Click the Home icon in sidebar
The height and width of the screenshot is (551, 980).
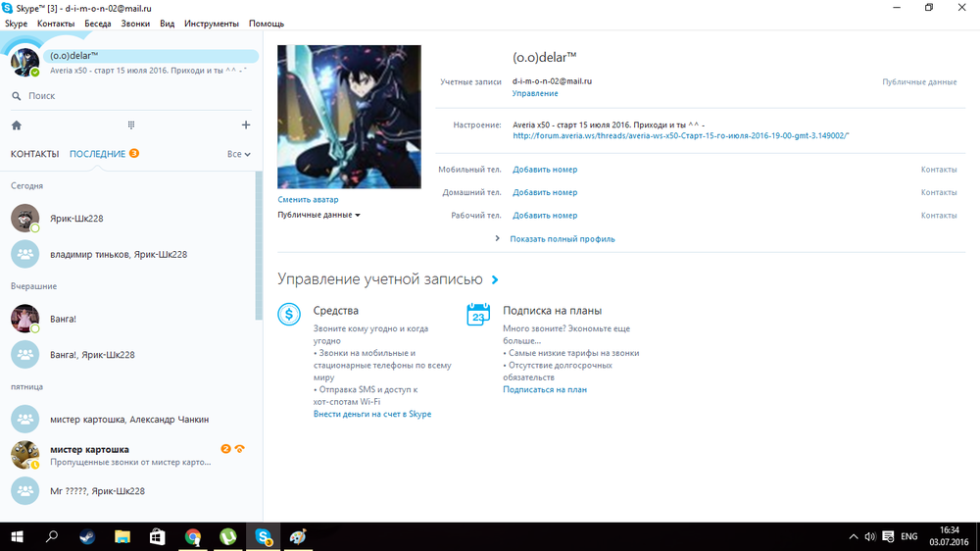click(17, 125)
